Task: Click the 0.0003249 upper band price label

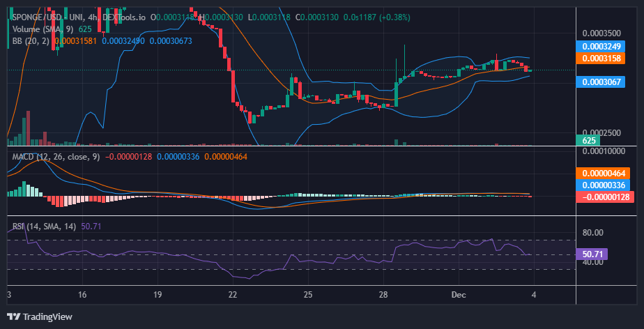Action: 601,46
